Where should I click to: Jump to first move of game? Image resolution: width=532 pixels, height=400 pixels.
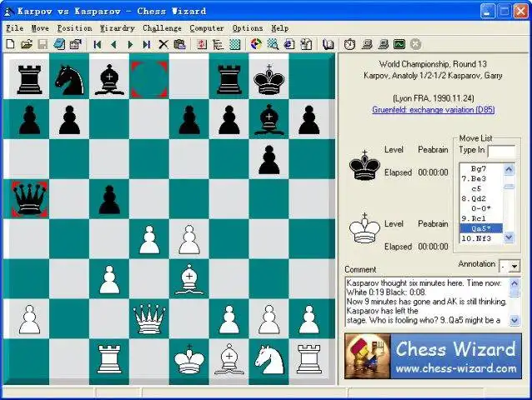(x=98, y=44)
